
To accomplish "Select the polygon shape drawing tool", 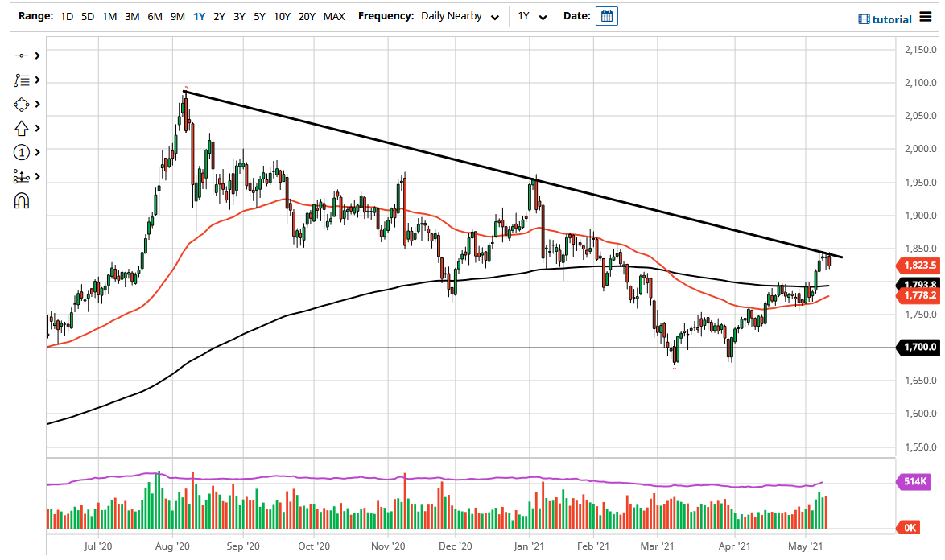I will (x=21, y=104).
